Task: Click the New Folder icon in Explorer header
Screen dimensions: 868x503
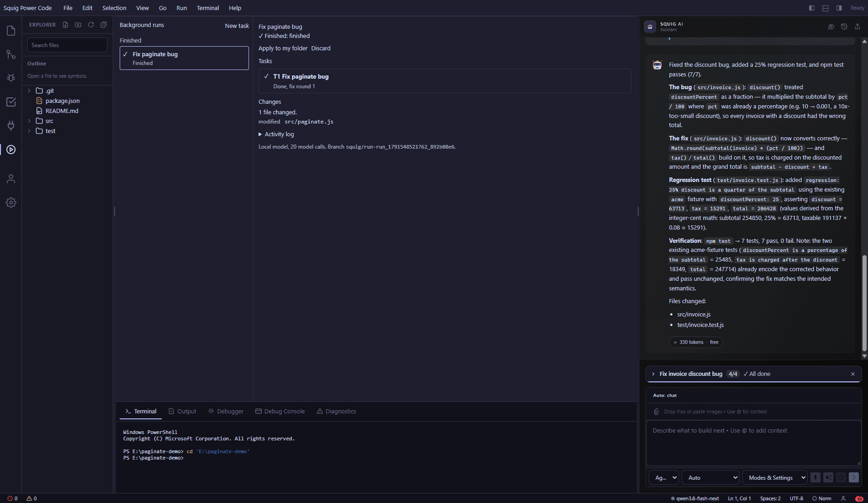Action: pos(78,25)
